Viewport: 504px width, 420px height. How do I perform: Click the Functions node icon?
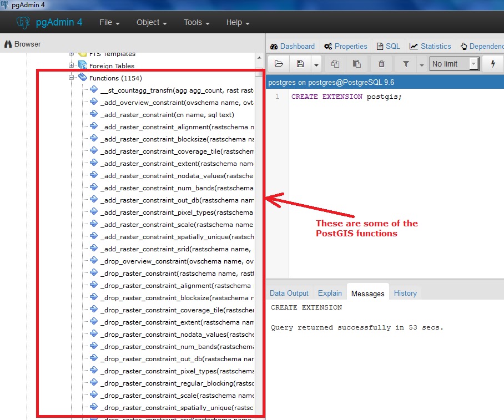(x=83, y=77)
